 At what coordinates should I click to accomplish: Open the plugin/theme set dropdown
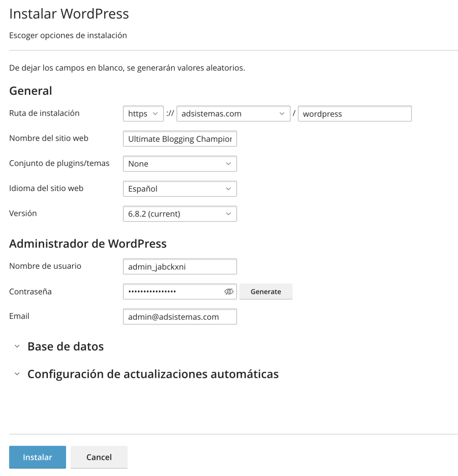[x=180, y=164]
